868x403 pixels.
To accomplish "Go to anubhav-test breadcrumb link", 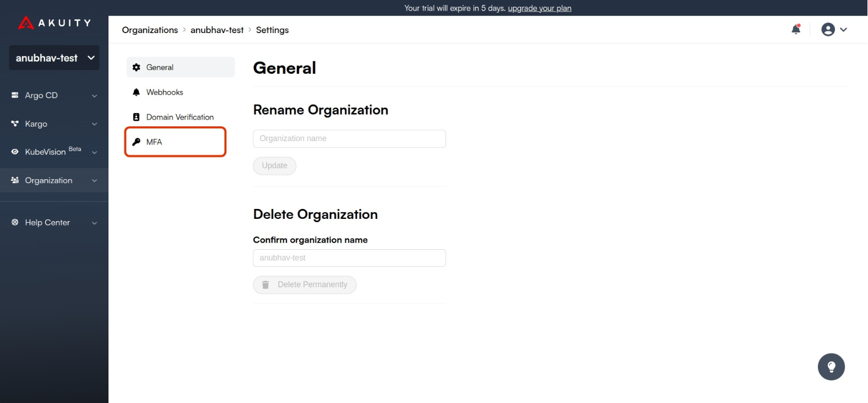I will 217,30.
